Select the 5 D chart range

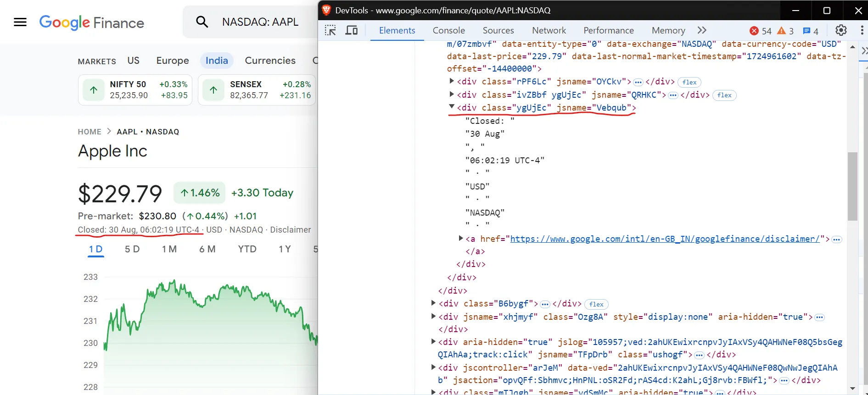coord(132,249)
